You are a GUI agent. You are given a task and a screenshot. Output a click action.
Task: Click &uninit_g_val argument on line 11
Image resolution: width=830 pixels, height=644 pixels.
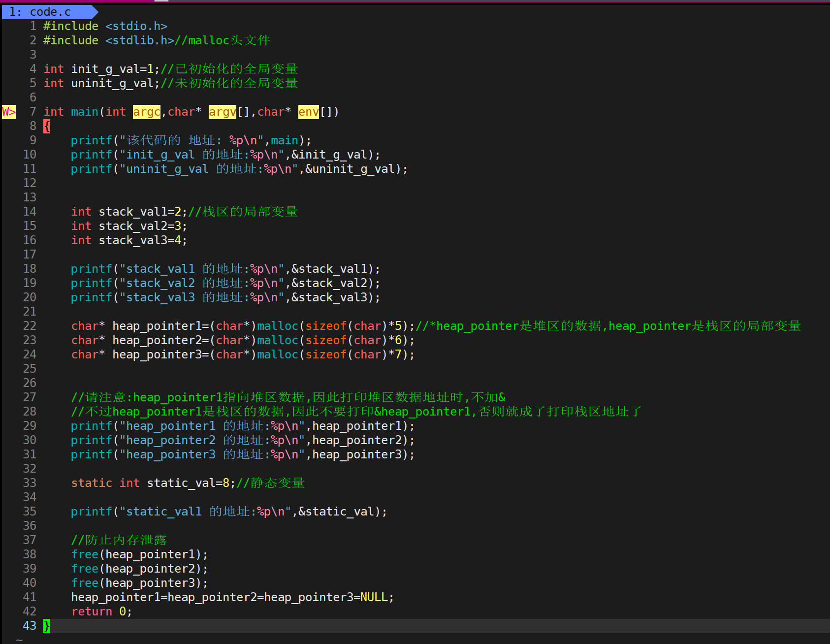[350, 169]
